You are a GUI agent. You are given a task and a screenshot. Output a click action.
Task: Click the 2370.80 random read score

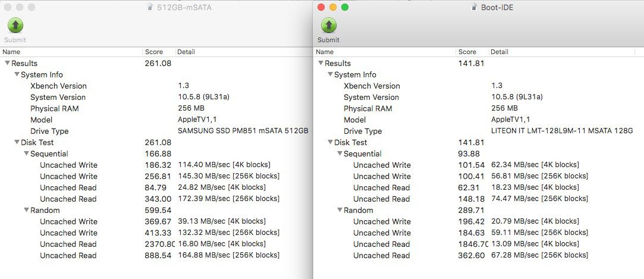(160, 244)
